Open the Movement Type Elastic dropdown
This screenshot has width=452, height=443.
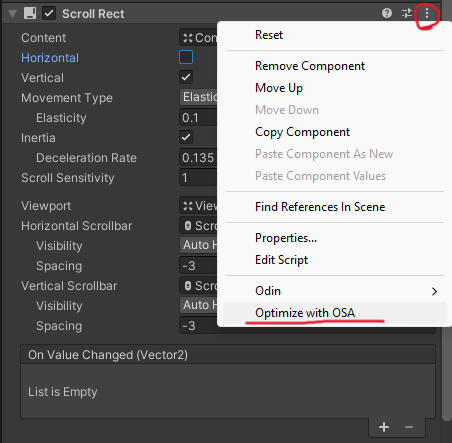199,97
